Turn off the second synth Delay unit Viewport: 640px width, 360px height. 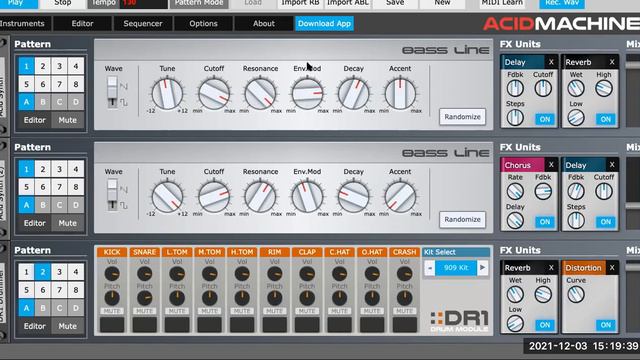point(606,222)
